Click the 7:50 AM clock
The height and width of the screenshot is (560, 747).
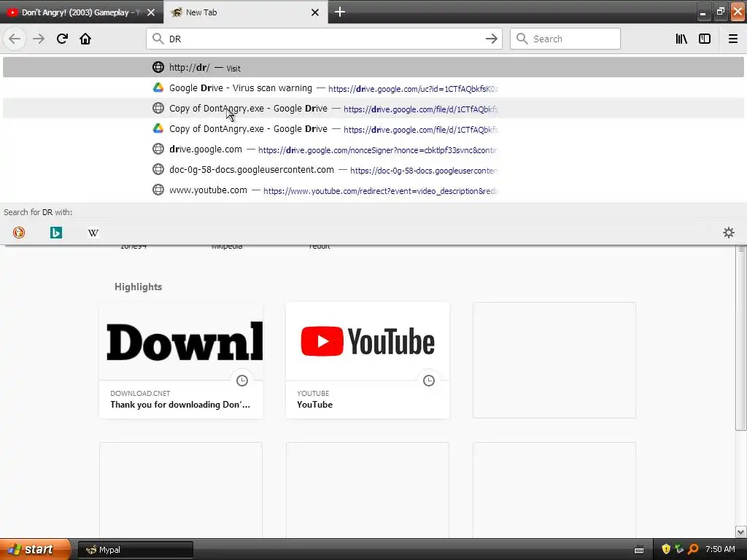tap(720, 549)
